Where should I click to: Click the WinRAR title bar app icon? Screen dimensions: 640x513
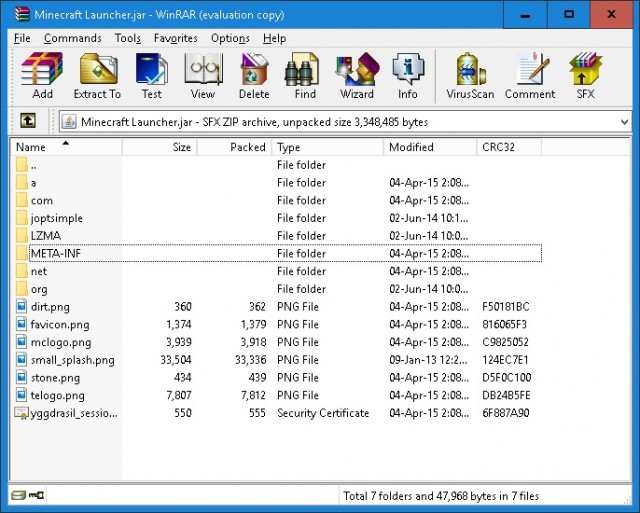click(22, 14)
